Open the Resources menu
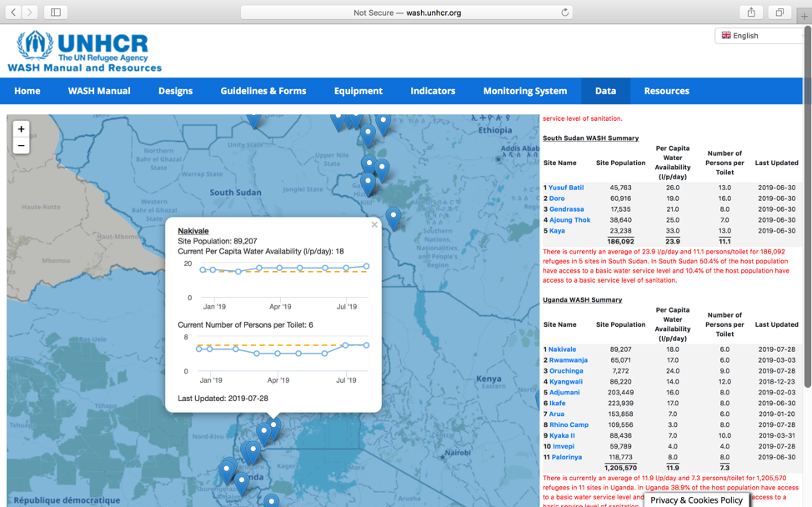812x507 pixels. pos(666,91)
